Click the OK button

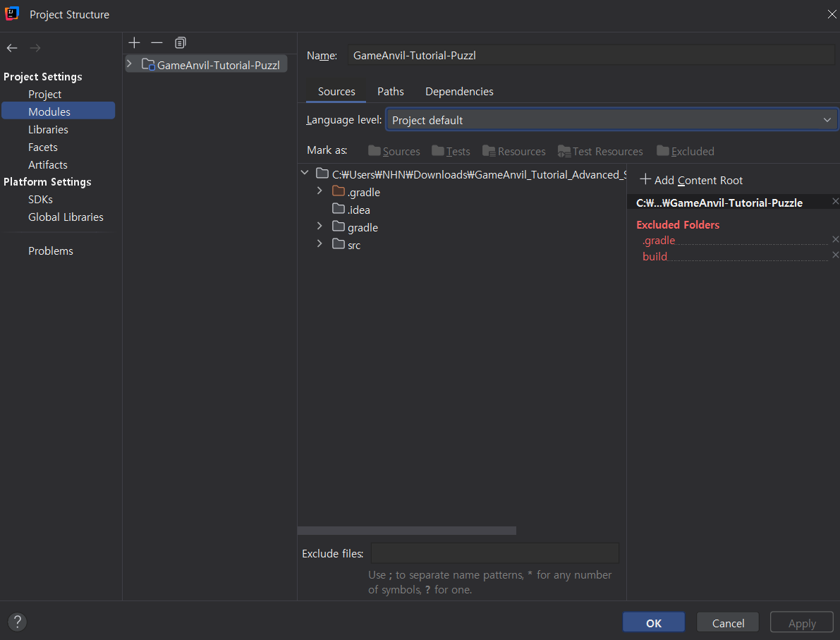click(653, 622)
